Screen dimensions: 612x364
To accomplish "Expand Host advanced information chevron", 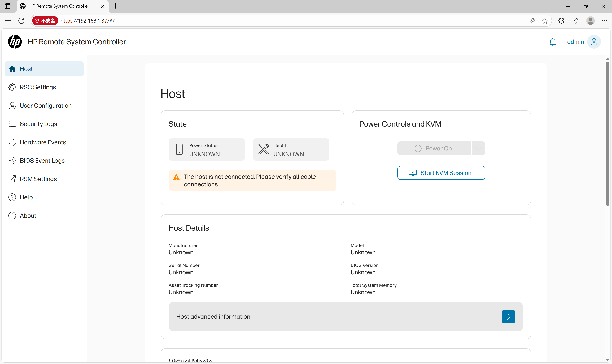I will pyautogui.click(x=508, y=316).
